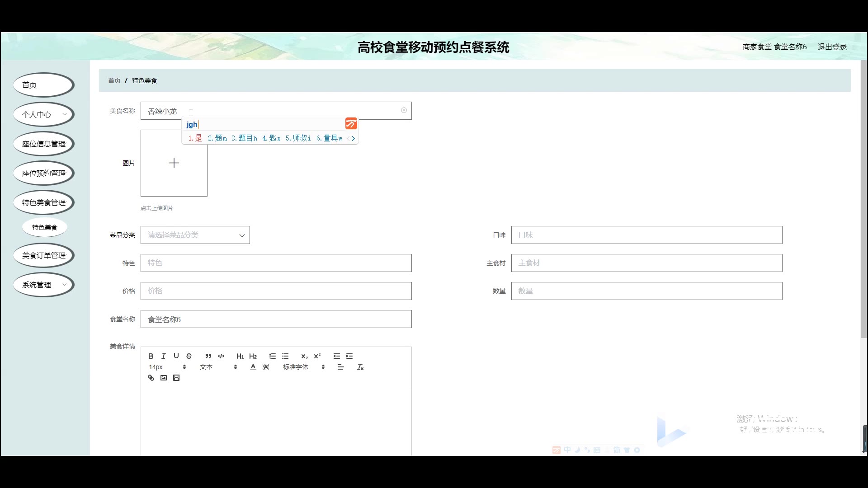868x488 pixels.
Task: Apply ordered list formatting
Action: click(x=272, y=356)
